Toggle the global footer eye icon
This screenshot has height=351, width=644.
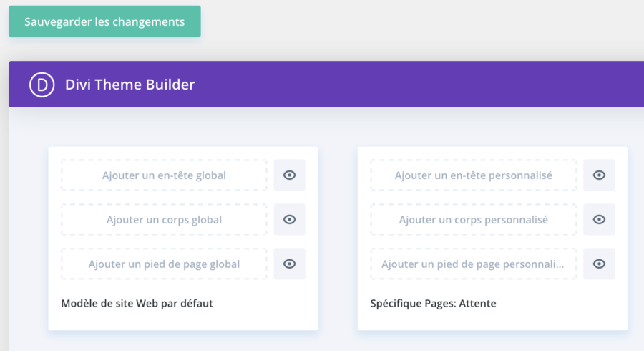(x=289, y=264)
